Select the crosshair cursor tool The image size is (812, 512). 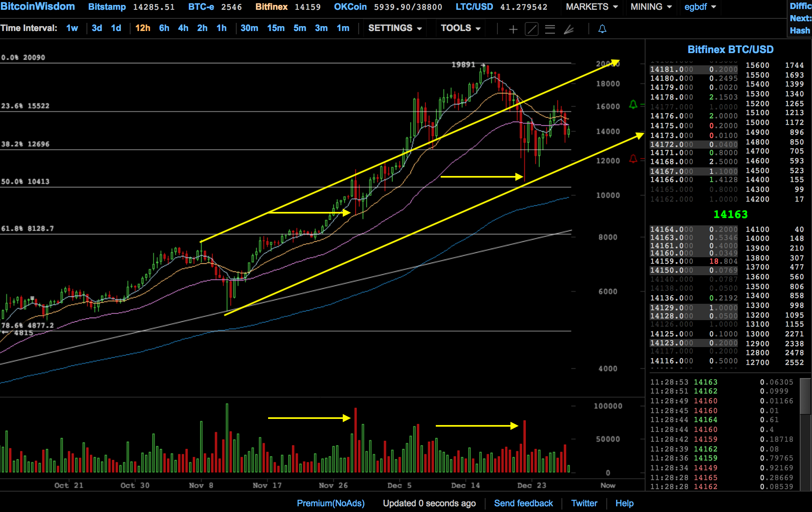[x=513, y=29]
